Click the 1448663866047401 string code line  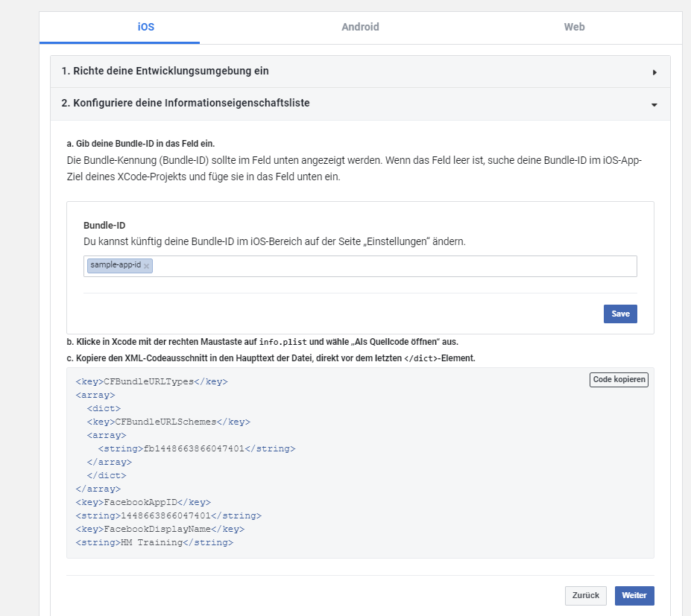pos(168,515)
